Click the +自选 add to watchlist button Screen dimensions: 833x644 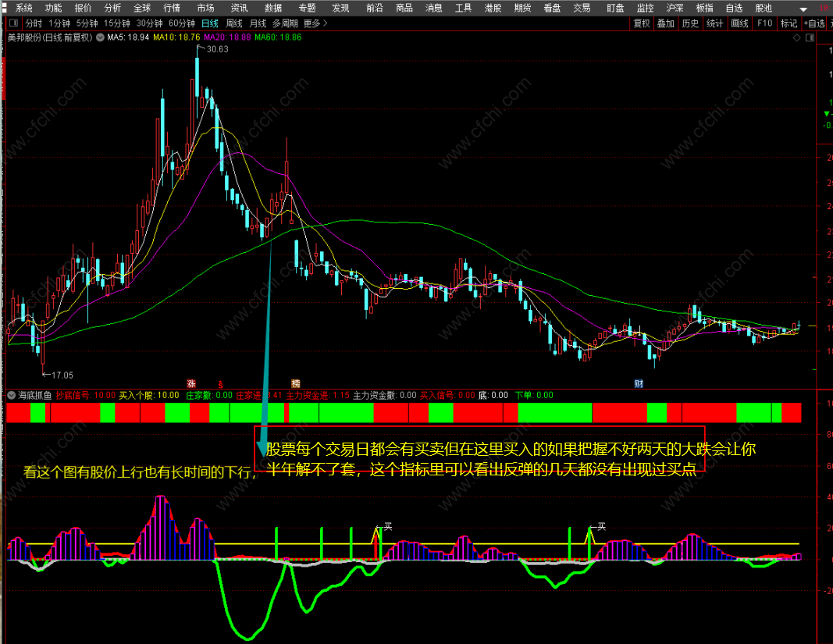(x=813, y=23)
